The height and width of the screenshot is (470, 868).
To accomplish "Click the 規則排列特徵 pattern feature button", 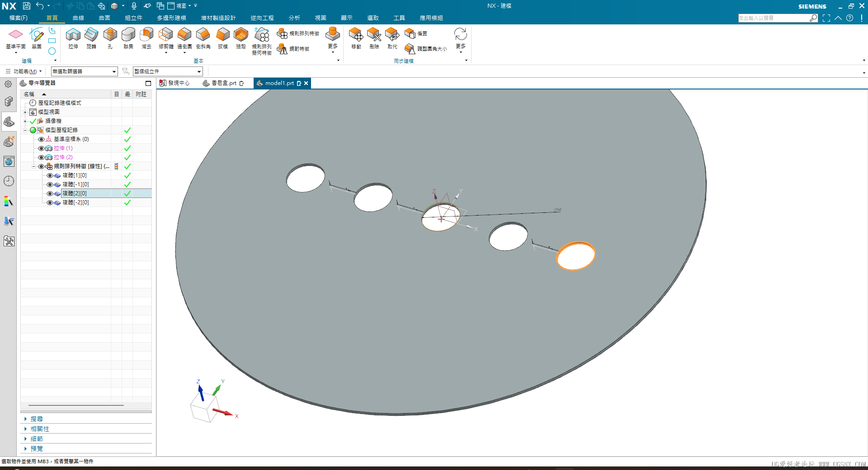I will 298,33.
